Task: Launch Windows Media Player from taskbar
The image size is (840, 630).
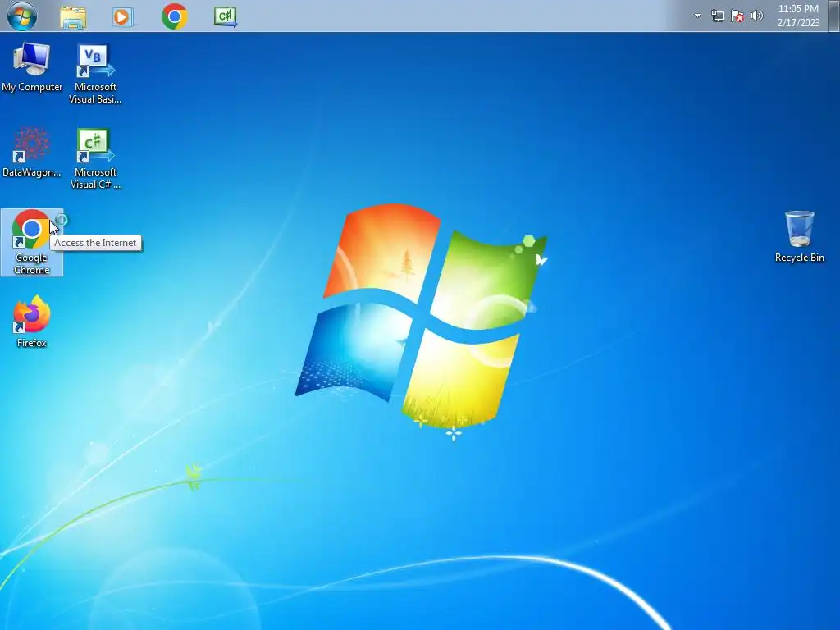Action: tap(122, 17)
